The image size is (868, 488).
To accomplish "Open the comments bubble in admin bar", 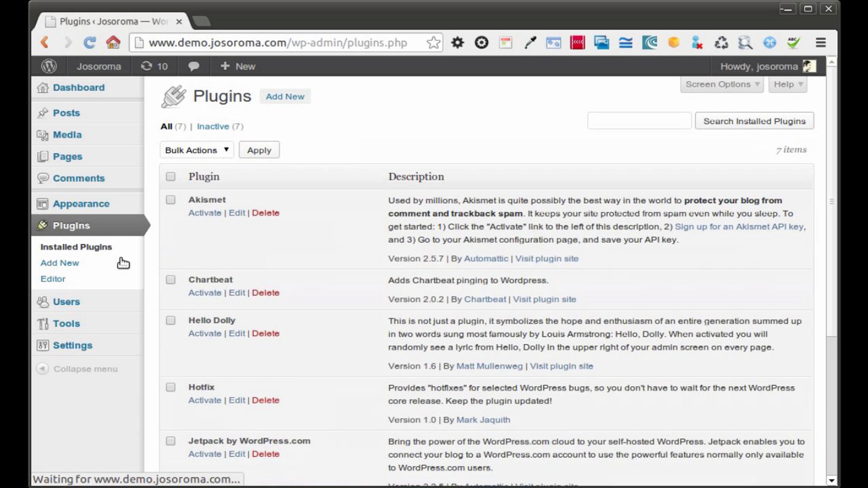I will point(193,66).
